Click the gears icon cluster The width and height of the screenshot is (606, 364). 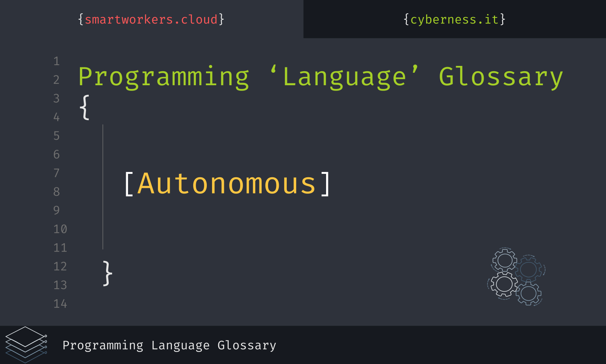(516, 277)
